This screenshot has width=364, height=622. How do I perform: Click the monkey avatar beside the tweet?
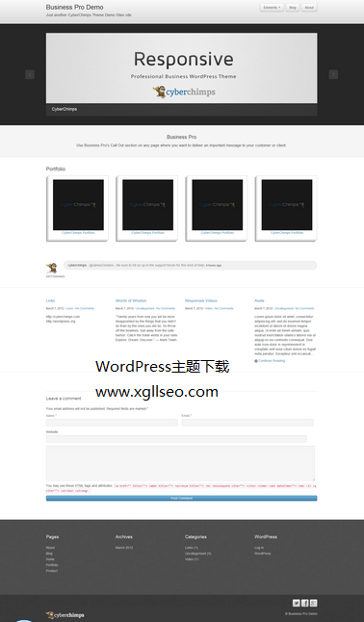point(51,268)
